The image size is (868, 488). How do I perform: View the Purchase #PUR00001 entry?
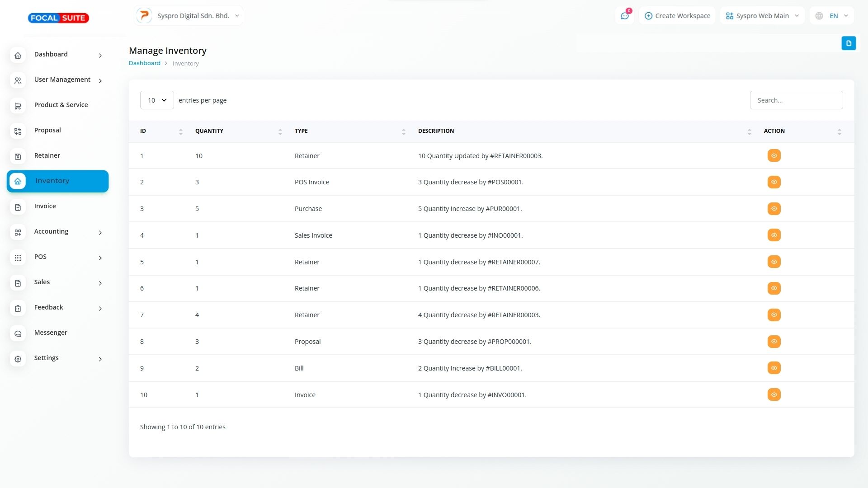tap(774, 209)
